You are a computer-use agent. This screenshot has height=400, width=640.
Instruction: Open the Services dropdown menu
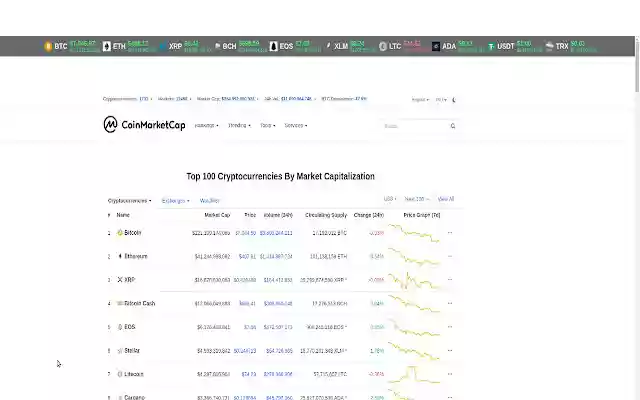pyautogui.click(x=296, y=125)
